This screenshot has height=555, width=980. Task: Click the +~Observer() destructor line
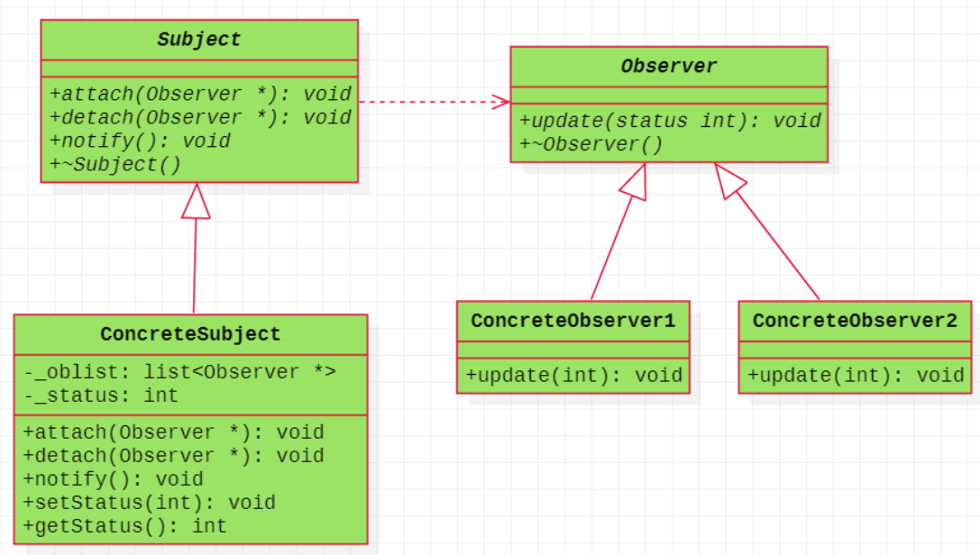point(591,144)
